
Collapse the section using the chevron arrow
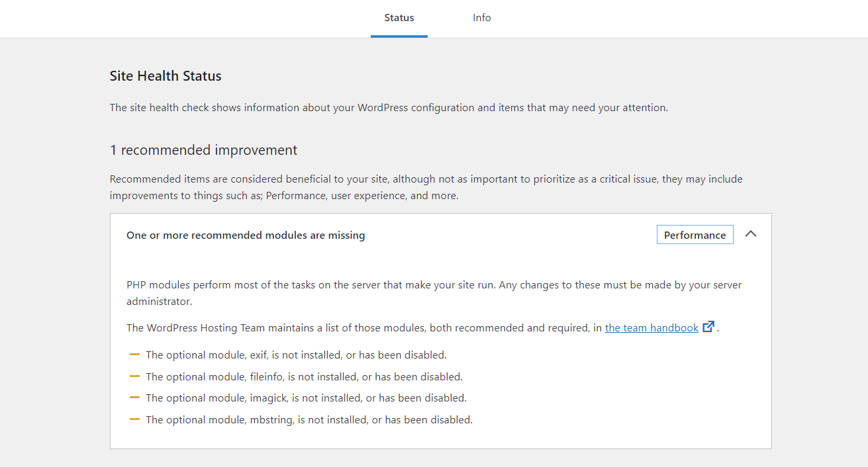[750, 234]
